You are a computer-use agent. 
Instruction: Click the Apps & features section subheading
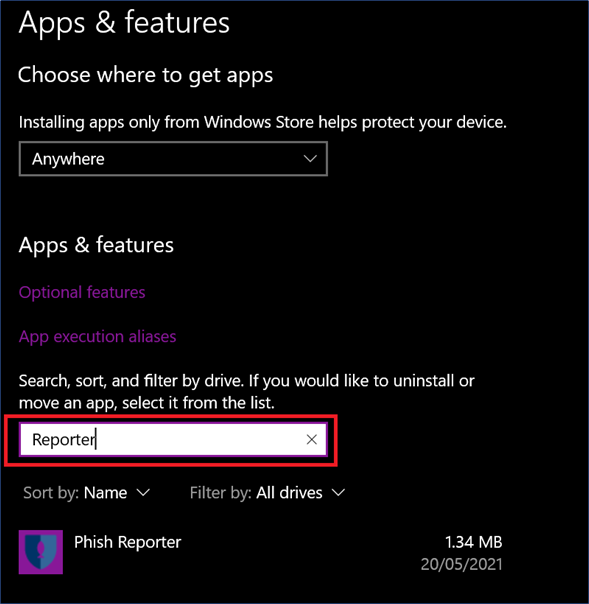(x=96, y=245)
